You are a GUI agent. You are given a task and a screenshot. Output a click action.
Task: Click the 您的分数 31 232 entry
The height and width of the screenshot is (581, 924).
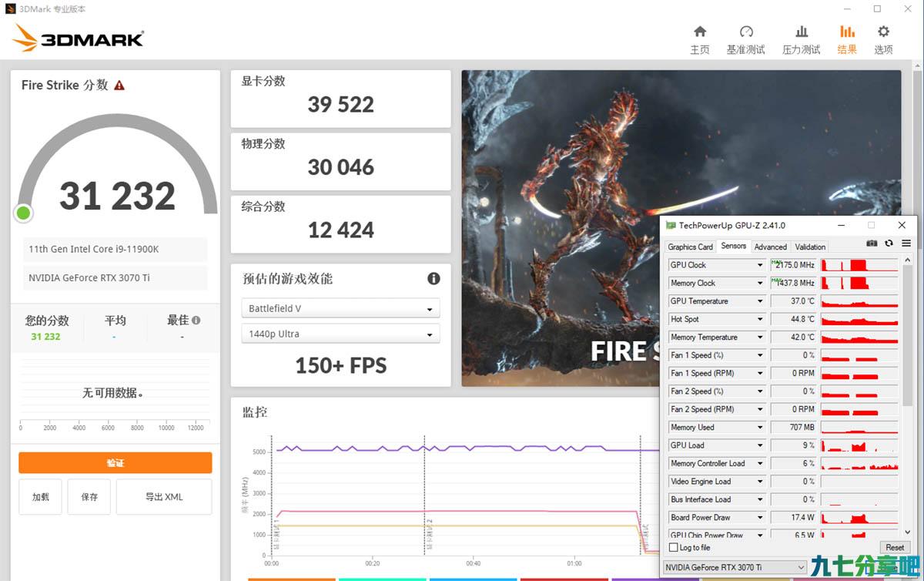[x=46, y=327]
